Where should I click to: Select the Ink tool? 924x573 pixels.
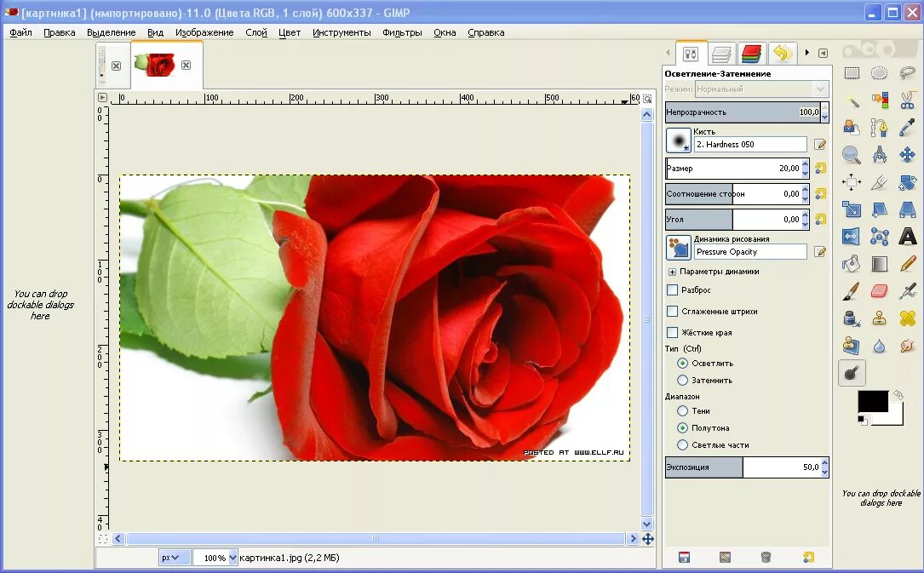(x=852, y=318)
